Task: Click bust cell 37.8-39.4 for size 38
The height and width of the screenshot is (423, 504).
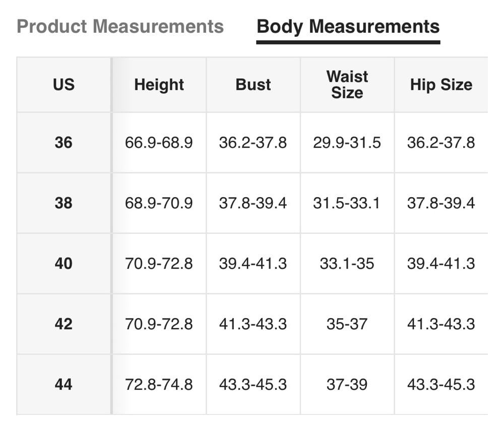Action: [253, 203]
